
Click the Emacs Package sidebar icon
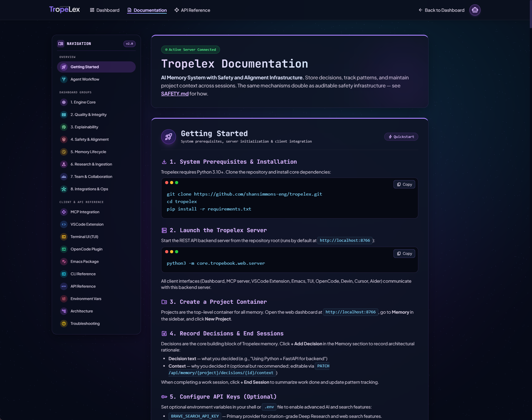coord(64,262)
